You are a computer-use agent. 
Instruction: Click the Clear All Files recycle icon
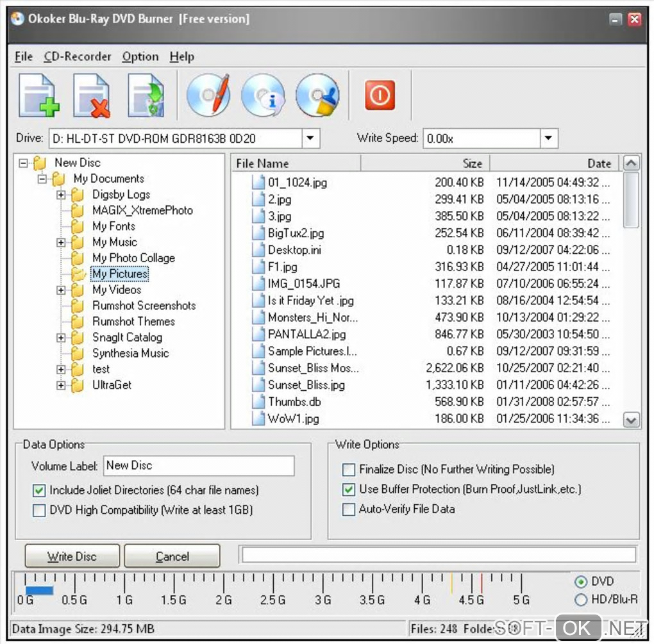click(146, 95)
